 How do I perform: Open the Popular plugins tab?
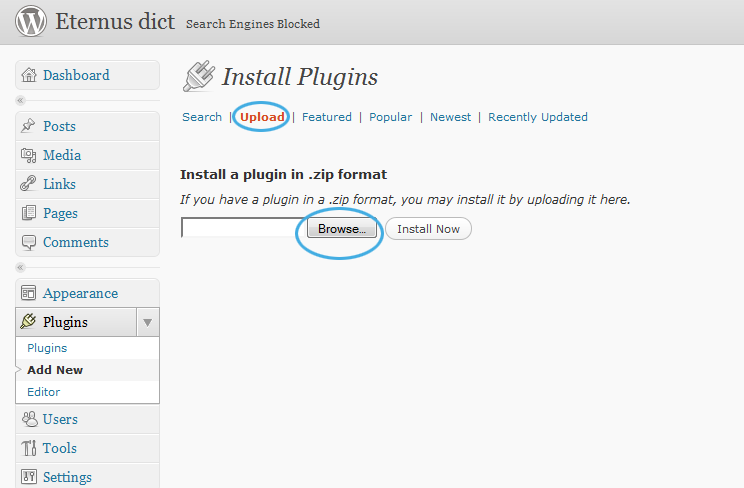[x=391, y=117]
